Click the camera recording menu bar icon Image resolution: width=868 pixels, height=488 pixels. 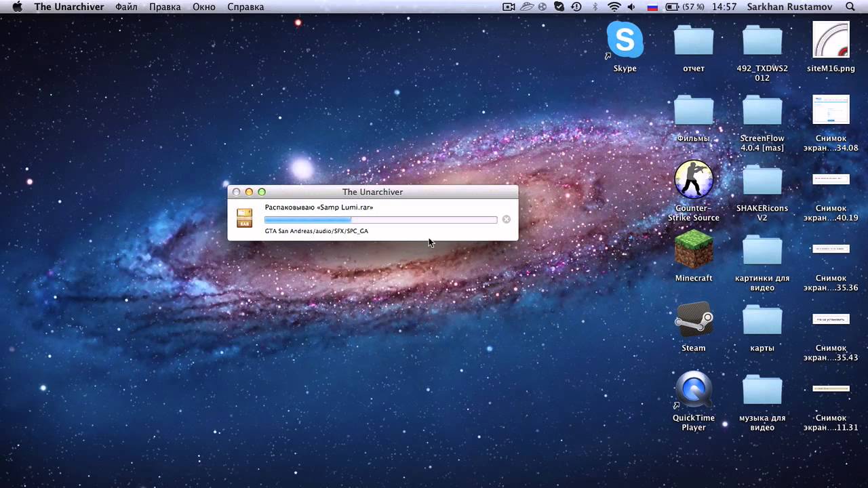(509, 7)
